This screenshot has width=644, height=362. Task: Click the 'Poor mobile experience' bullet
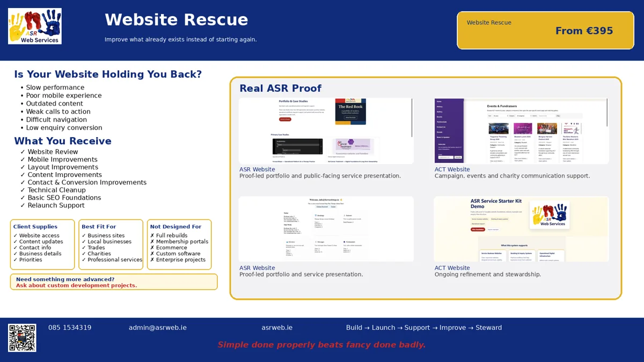tap(63, 95)
